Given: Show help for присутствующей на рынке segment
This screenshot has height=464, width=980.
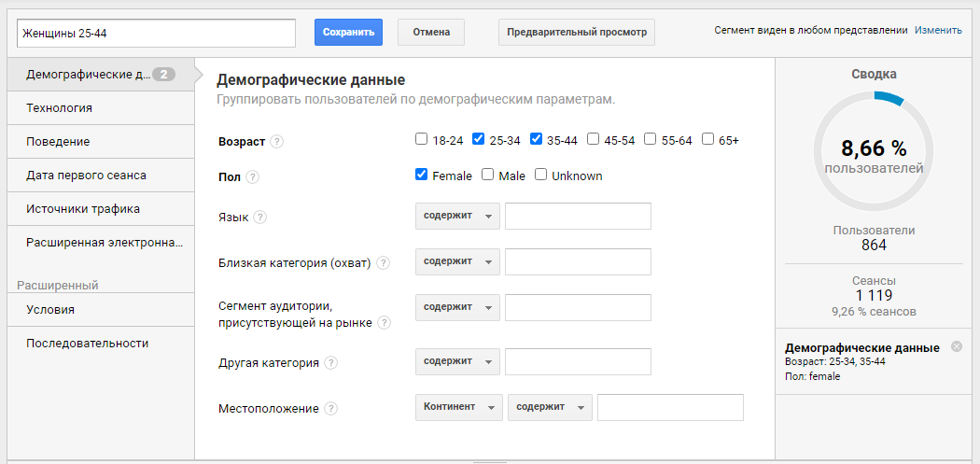Looking at the screenshot, I should point(385,323).
